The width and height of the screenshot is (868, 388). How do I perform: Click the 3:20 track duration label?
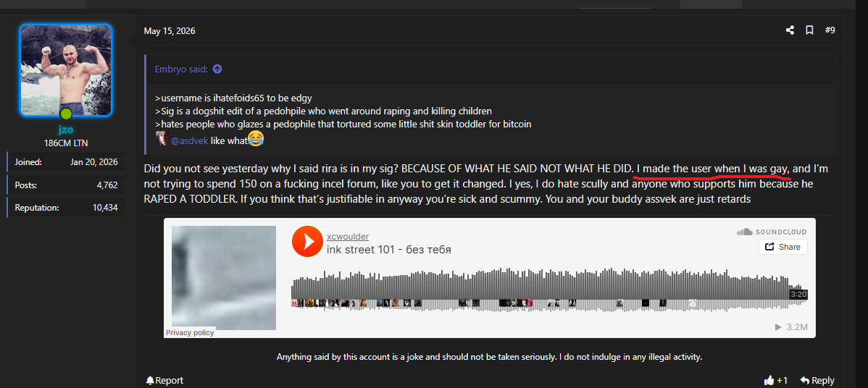pyautogui.click(x=798, y=295)
